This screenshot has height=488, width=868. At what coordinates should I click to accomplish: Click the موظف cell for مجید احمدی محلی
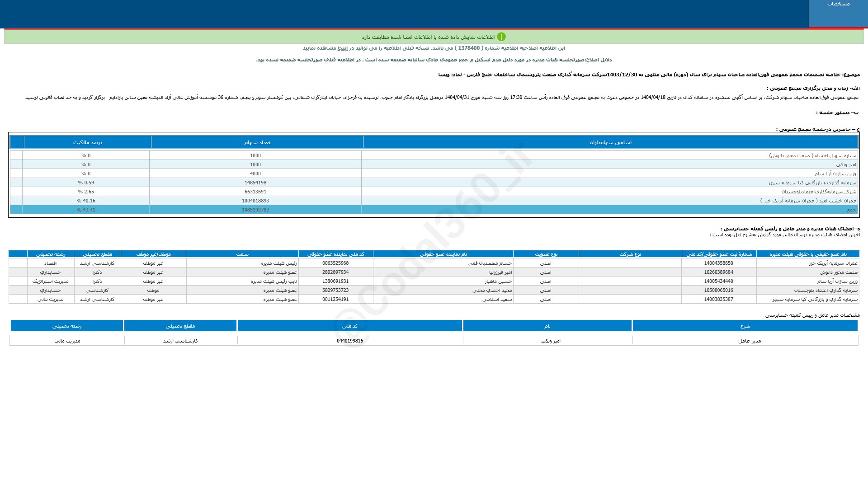153,290
